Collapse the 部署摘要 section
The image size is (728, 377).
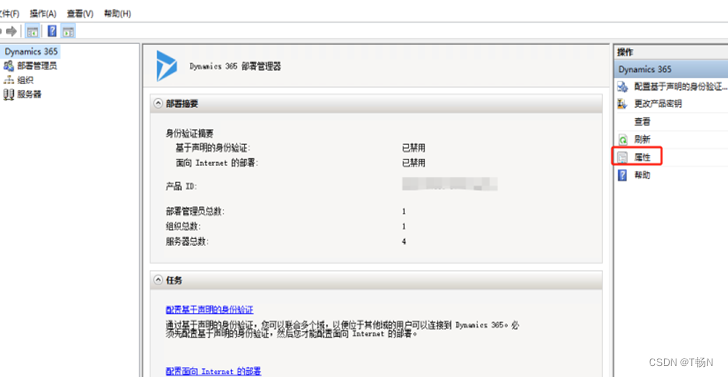[x=158, y=104]
